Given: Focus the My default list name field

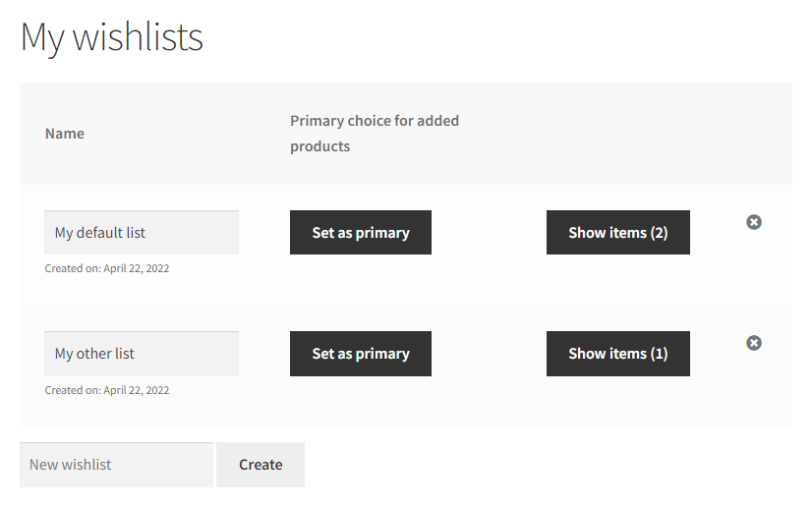Looking at the screenshot, I should pos(142,233).
